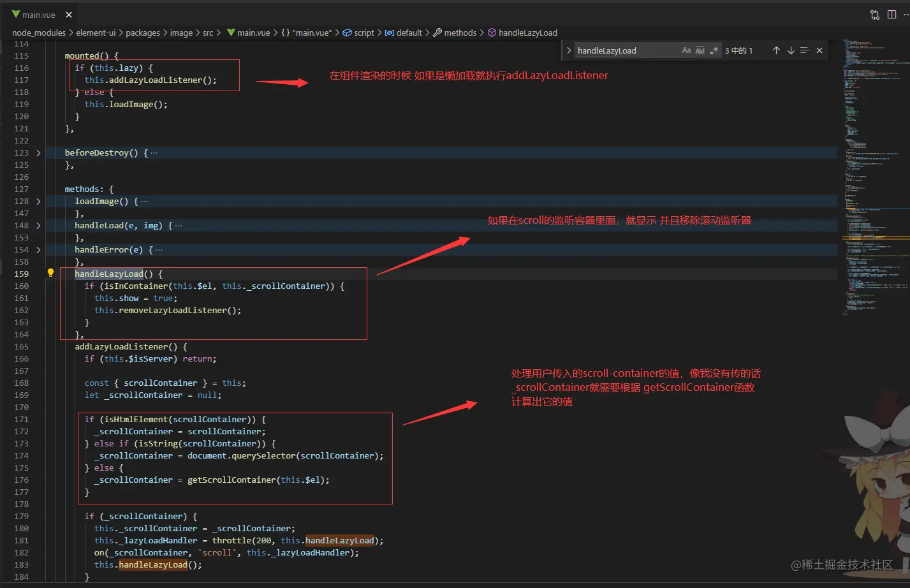Click the search result count '3 中的 1'

(x=738, y=50)
